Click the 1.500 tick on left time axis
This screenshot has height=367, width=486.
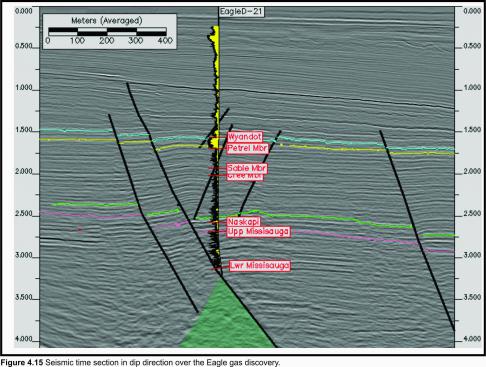[24, 130]
